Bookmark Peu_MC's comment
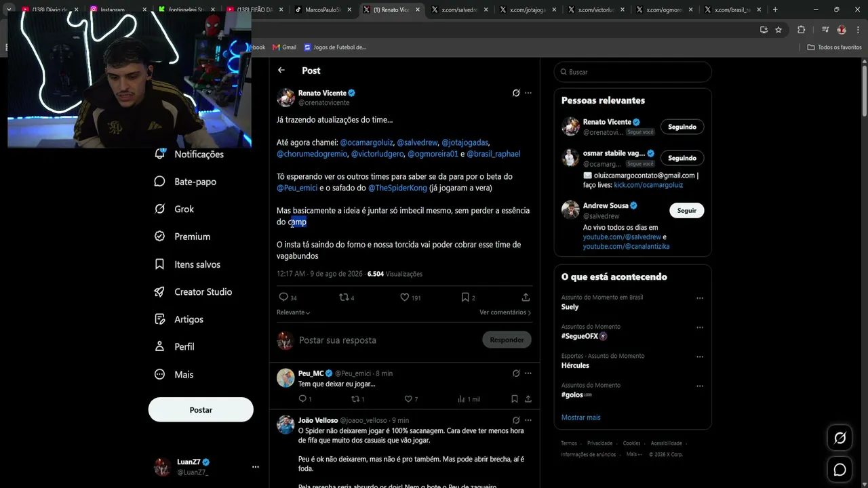Image resolution: width=868 pixels, height=488 pixels. tap(515, 399)
